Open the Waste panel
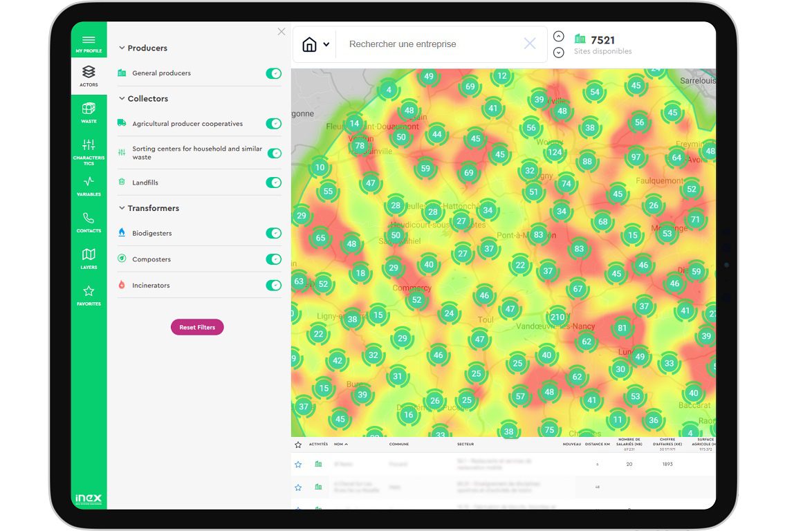Viewport: 812px width, 531px height. (89, 113)
